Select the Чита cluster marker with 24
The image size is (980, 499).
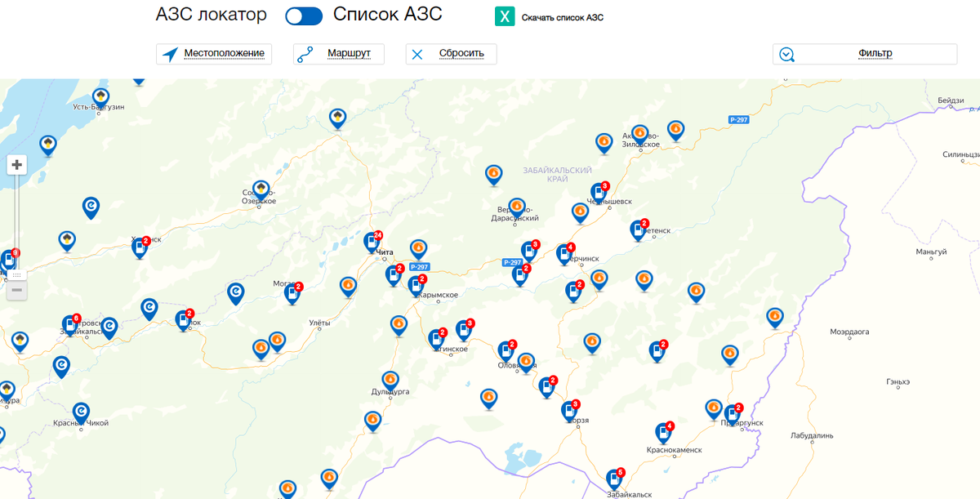371,244
